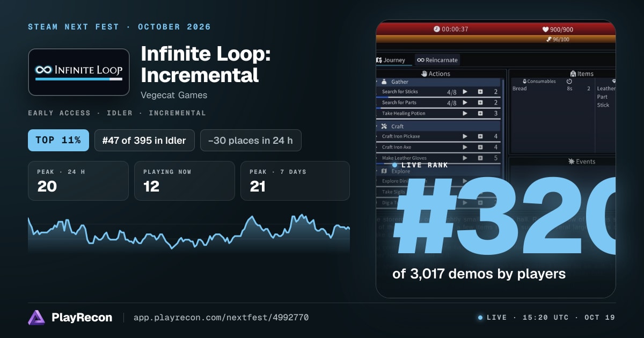Start the Make Leather Gloves play arrow
The height and width of the screenshot is (338, 644).
click(x=465, y=158)
